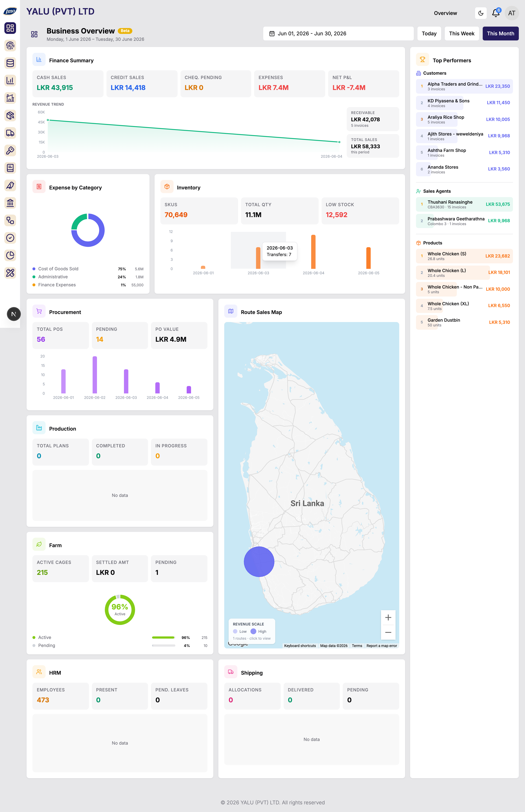525x812 pixels.
Task: Select the Today range button
Action: click(429, 33)
